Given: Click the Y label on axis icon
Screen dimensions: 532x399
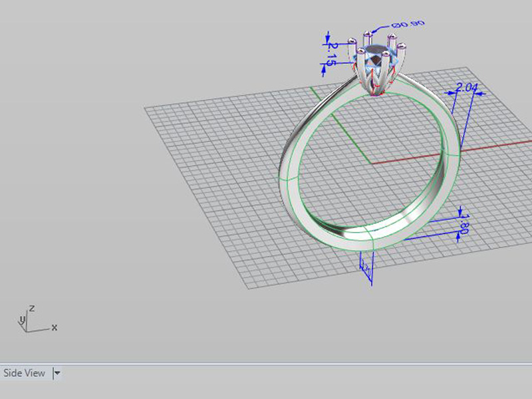Looking at the screenshot, I should [21, 320].
